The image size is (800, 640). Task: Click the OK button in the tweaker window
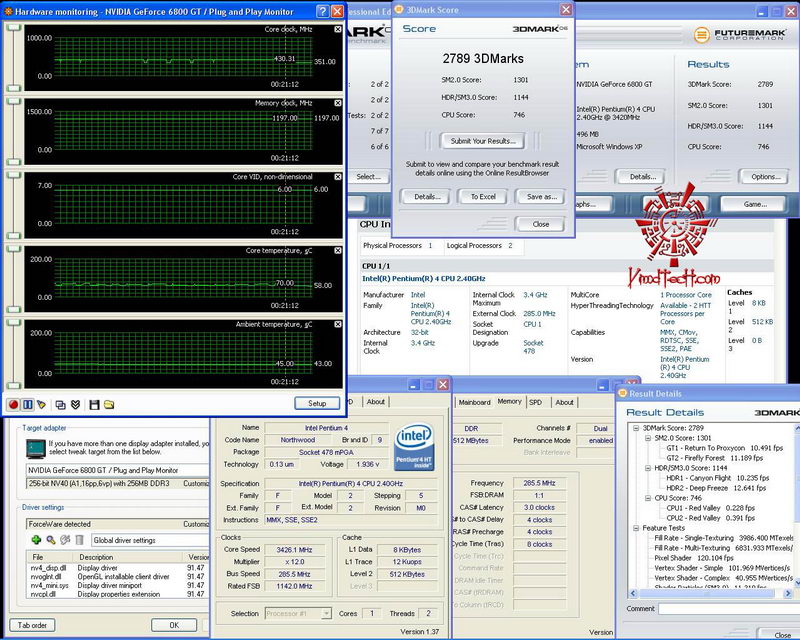174,625
